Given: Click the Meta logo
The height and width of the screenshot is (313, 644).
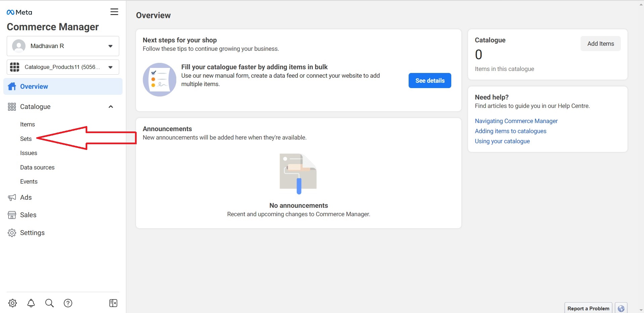Looking at the screenshot, I should point(19,12).
